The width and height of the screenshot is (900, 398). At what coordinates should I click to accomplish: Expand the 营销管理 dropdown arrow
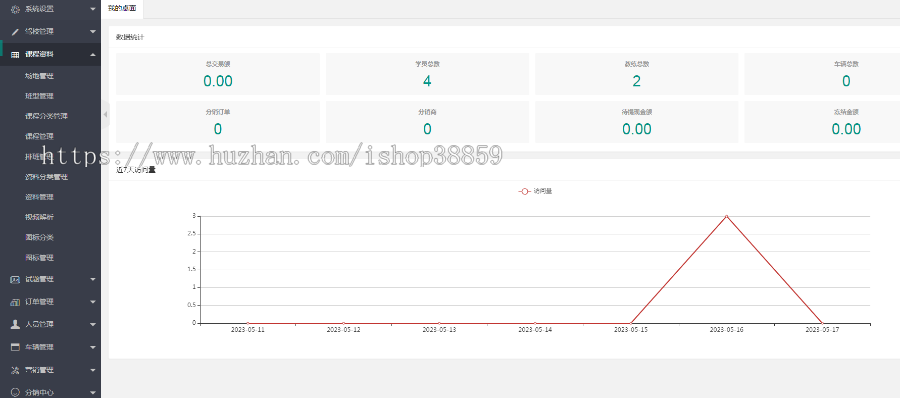tap(93, 370)
